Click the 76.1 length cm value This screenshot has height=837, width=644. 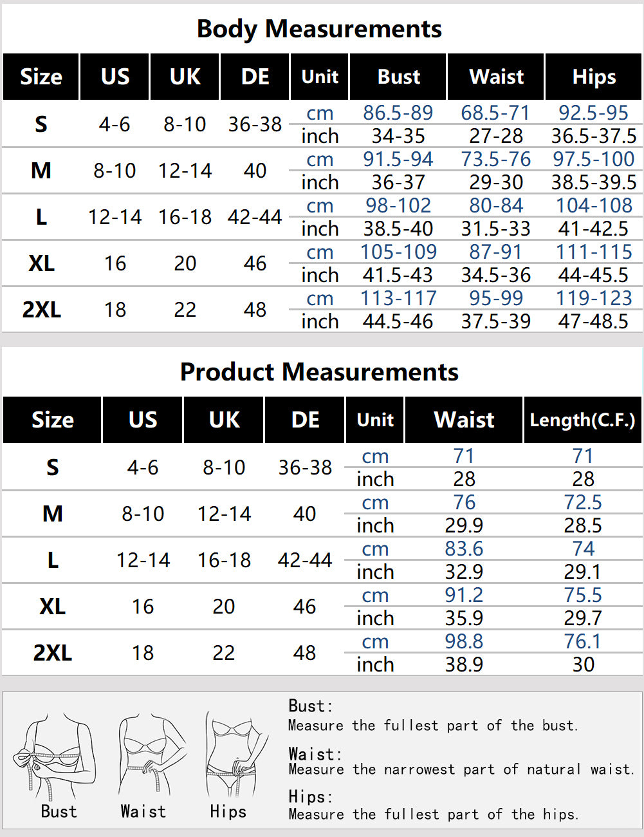(x=583, y=641)
